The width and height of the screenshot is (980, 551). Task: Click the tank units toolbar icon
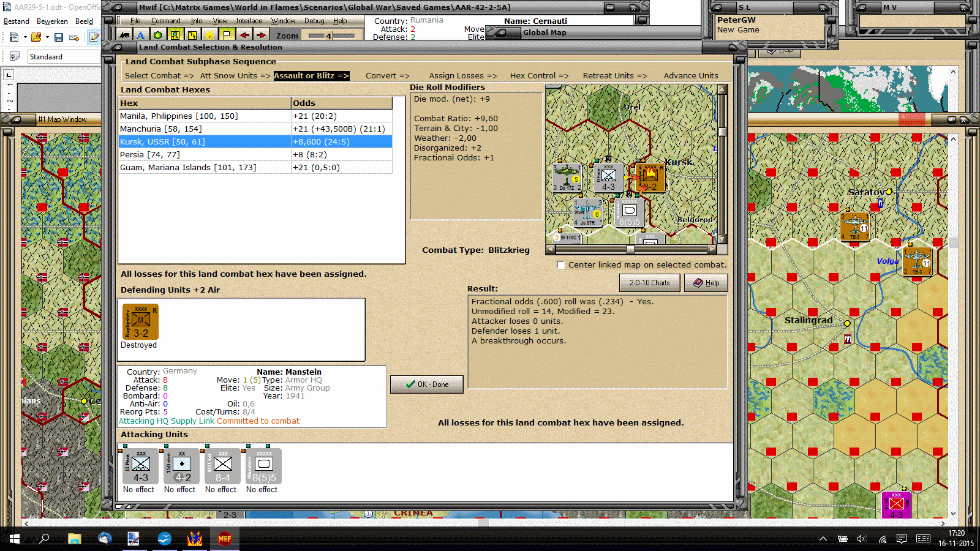[124, 35]
